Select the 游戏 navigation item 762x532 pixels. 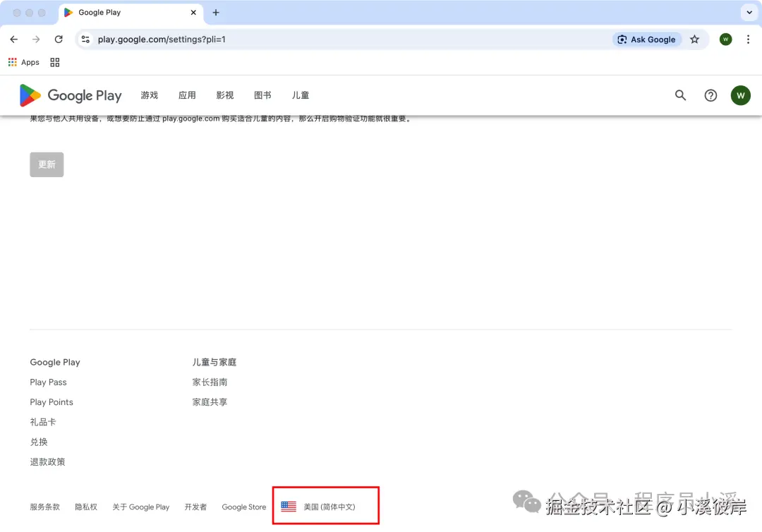pos(149,95)
